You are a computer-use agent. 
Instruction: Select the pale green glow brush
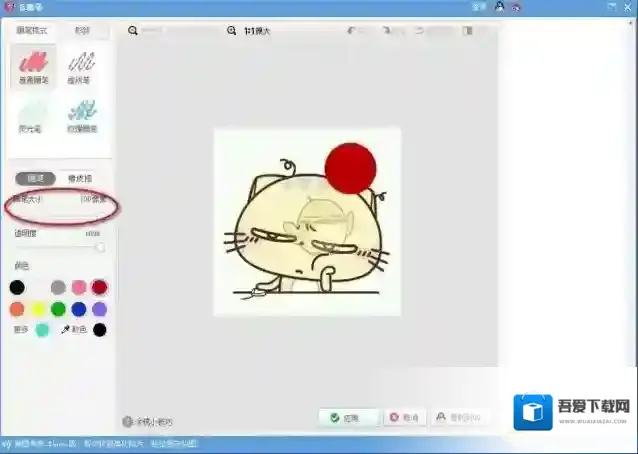(32, 116)
